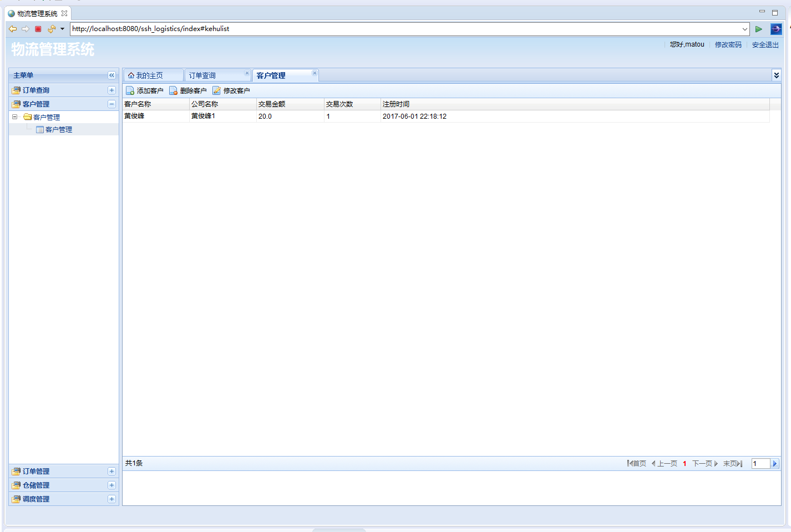Select the 客户管理 folder in the tree
Screen dimensions: 791x532
click(47, 117)
